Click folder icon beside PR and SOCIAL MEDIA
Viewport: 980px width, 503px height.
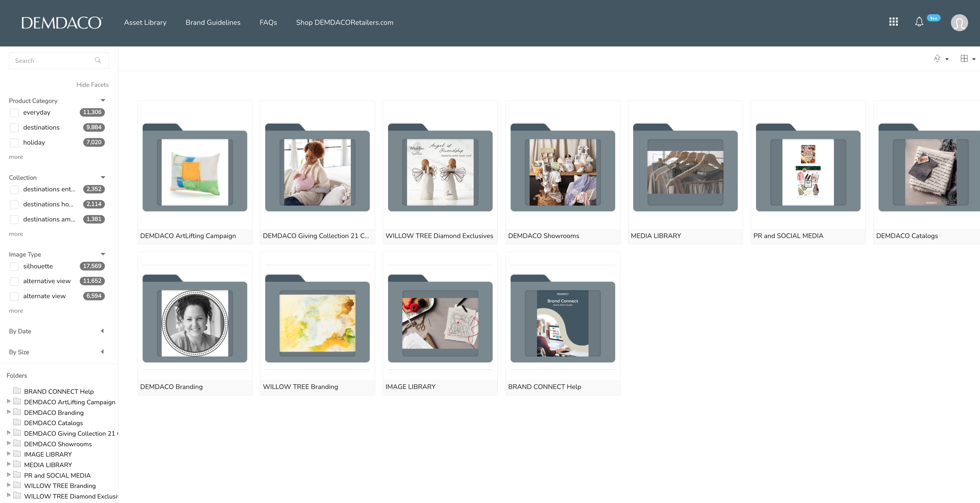click(17, 474)
